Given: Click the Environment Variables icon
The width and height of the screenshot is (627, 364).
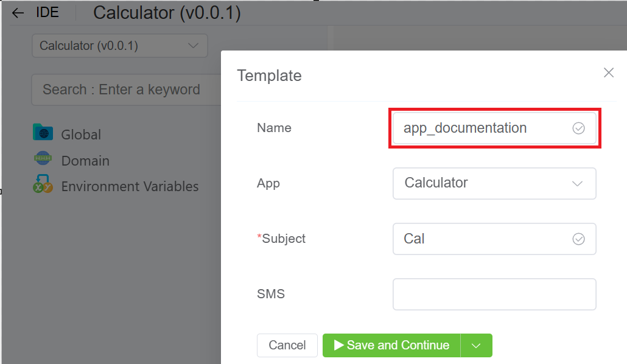Looking at the screenshot, I should pyautogui.click(x=43, y=184).
